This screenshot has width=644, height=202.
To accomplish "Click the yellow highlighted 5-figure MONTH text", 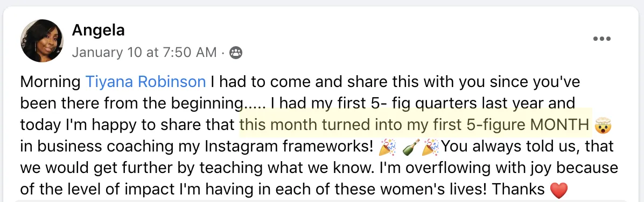I will click(x=415, y=125).
